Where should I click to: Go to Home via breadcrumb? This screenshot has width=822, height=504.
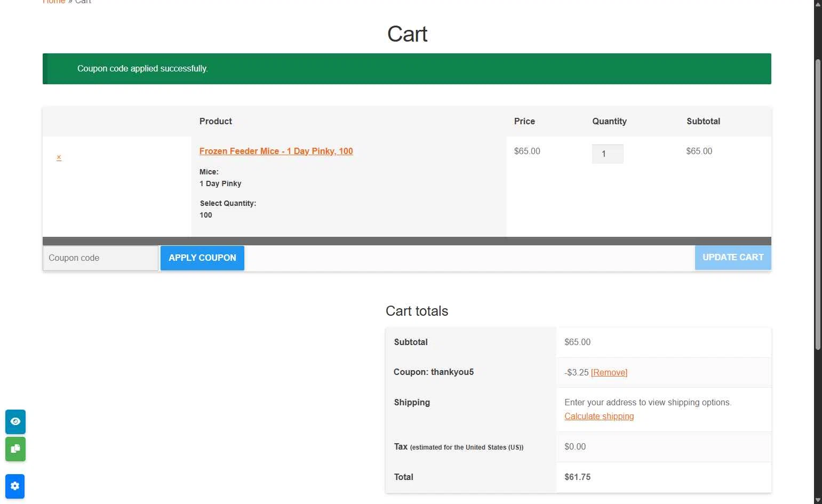pyautogui.click(x=54, y=2)
